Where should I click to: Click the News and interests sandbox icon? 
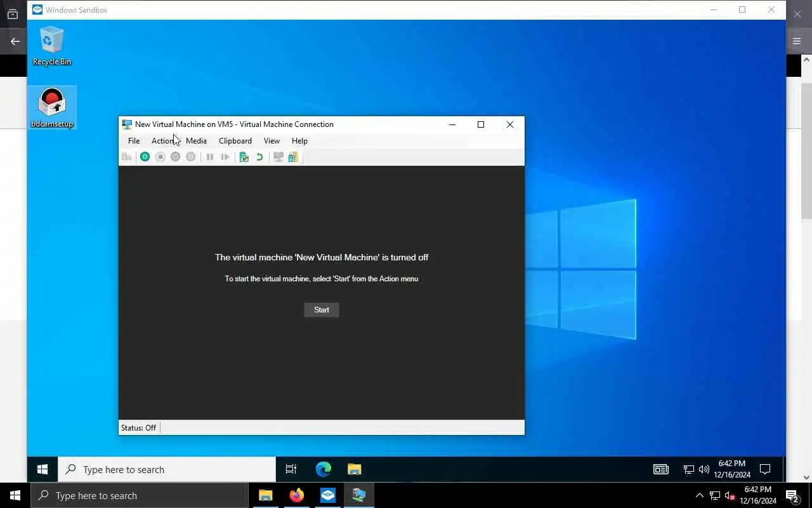(661, 469)
